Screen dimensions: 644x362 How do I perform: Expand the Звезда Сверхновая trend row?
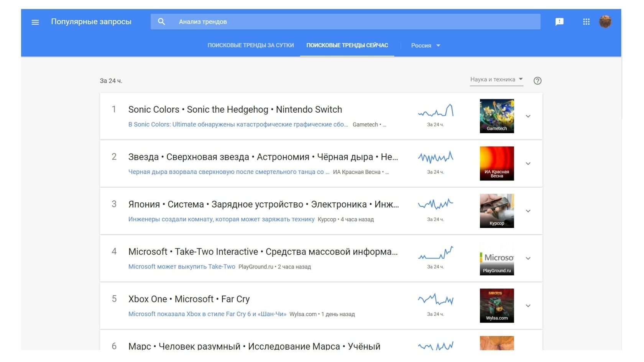[x=528, y=164]
